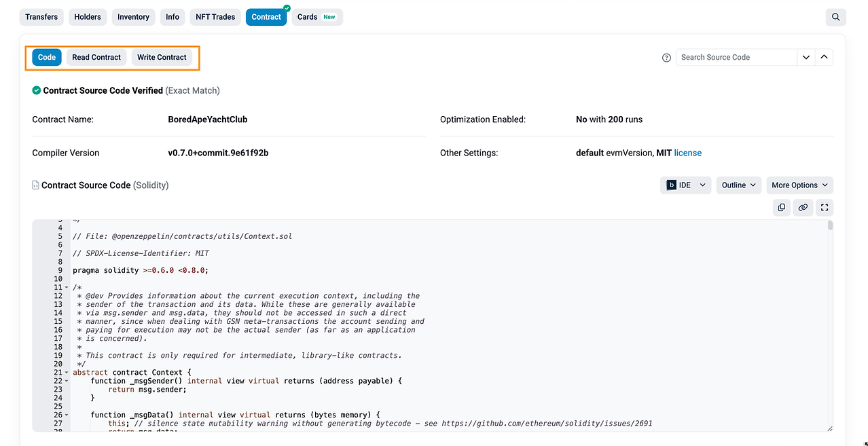This screenshot has height=446, width=868.
Task: Copy source code with the copy icon
Action: (x=782, y=207)
